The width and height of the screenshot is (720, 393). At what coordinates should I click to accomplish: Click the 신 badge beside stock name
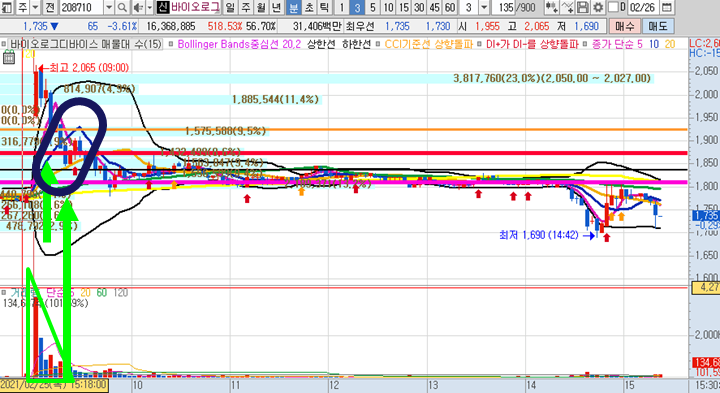click(163, 7)
